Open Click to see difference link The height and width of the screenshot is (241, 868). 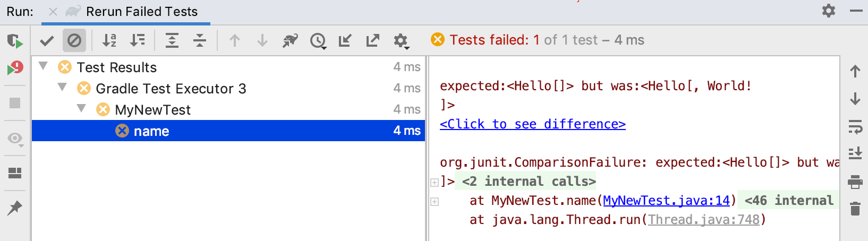click(533, 124)
